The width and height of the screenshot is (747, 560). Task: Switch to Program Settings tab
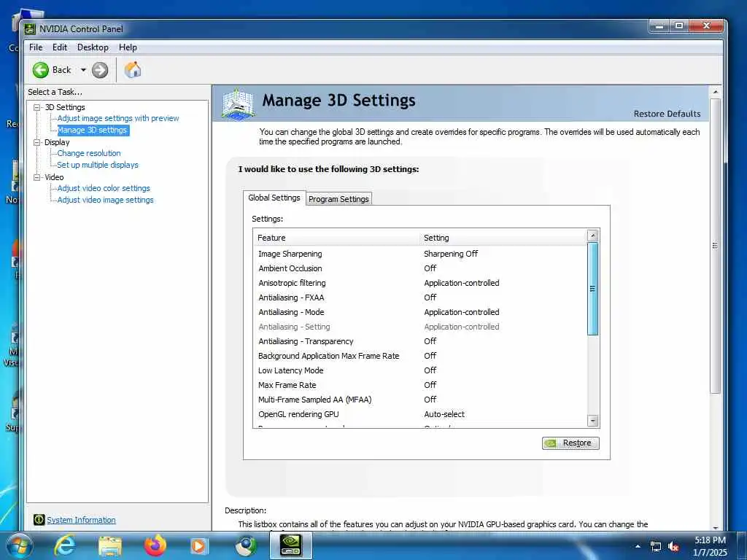click(338, 199)
